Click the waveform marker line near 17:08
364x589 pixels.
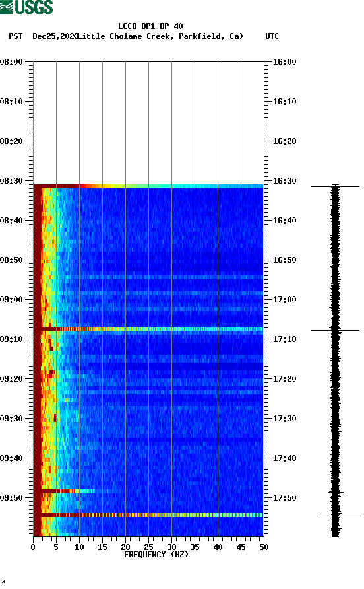click(335, 331)
